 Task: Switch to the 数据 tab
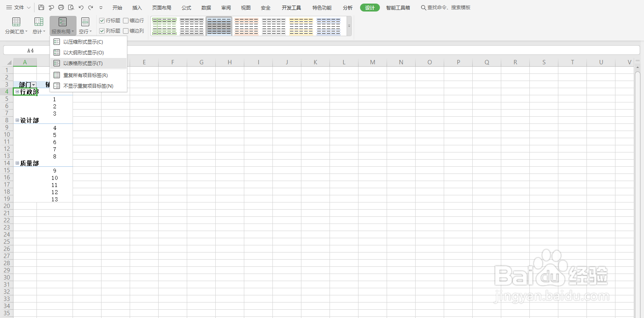point(206,8)
